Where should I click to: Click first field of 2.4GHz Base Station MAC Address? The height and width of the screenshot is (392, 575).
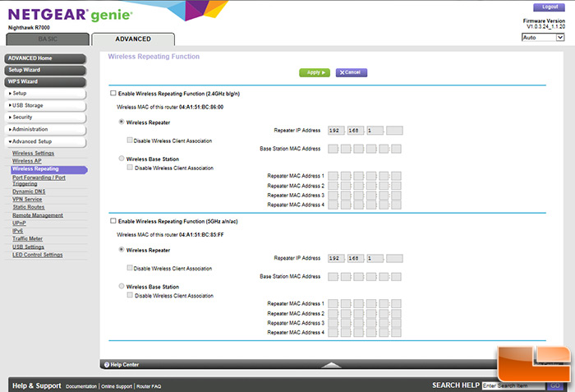point(333,149)
